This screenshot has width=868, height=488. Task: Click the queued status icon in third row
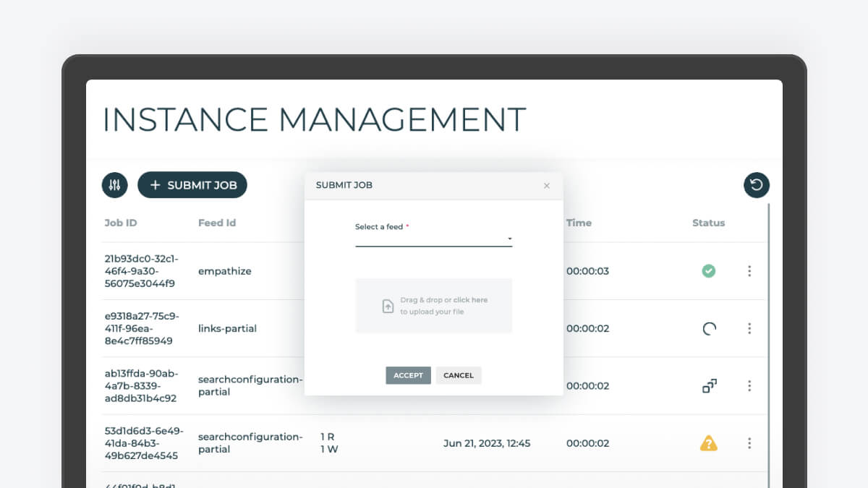pyautogui.click(x=709, y=386)
